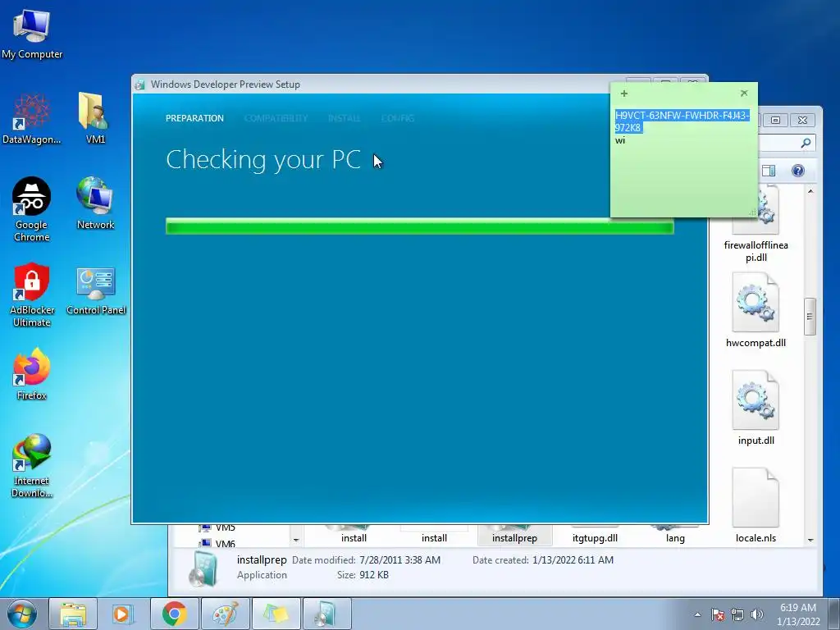This screenshot has height=630, width=840.
Task: Open Explorer help question-mark icon
Action: (797, 171)
